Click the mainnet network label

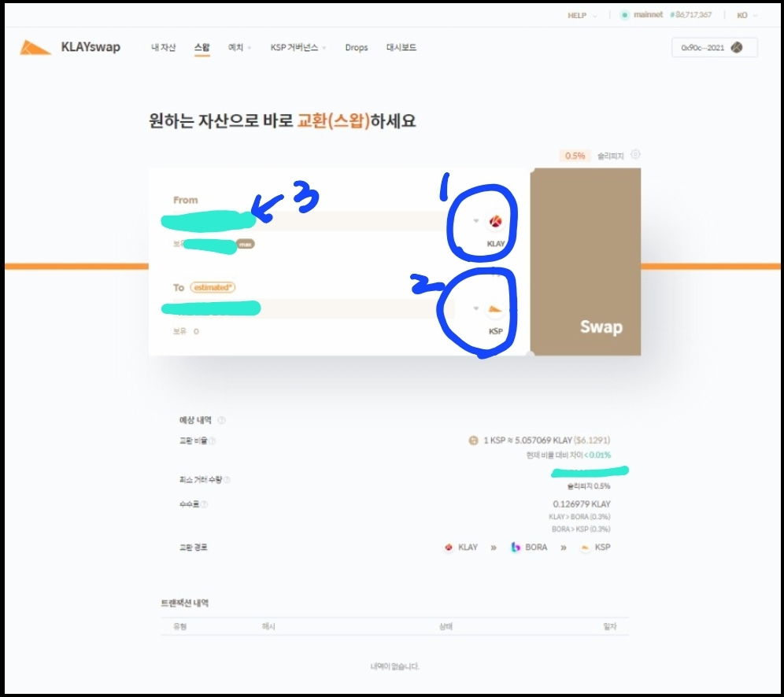pyautogui.click(x=648, y=15)
